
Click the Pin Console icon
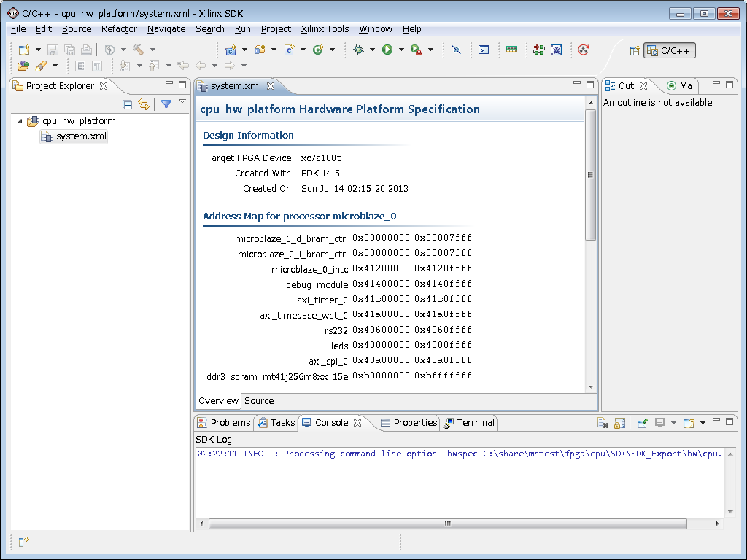pyautogui.click(x=642, y=423)
